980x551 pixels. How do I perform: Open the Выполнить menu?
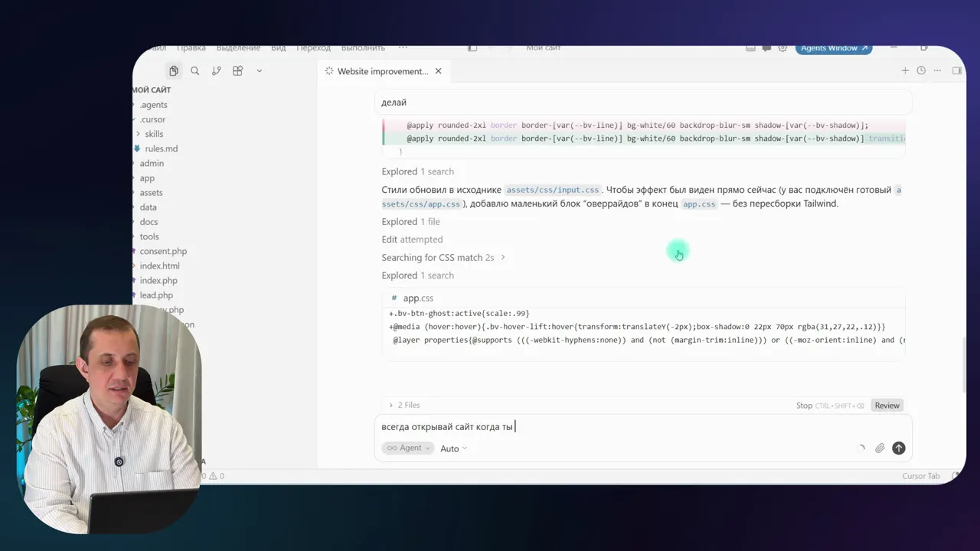pyautogui.click(x=363, y=48)
